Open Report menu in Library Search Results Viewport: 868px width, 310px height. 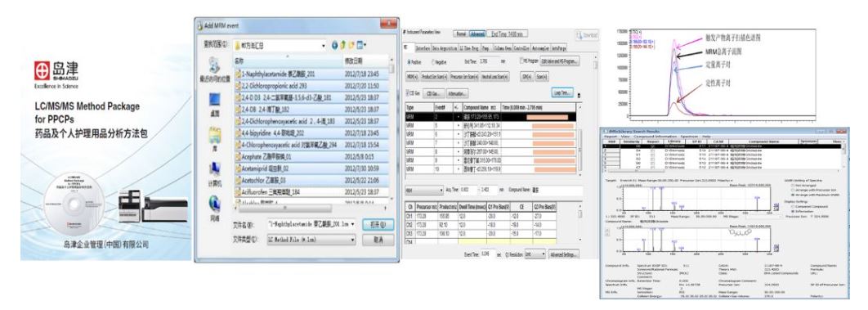coord(610,136)
